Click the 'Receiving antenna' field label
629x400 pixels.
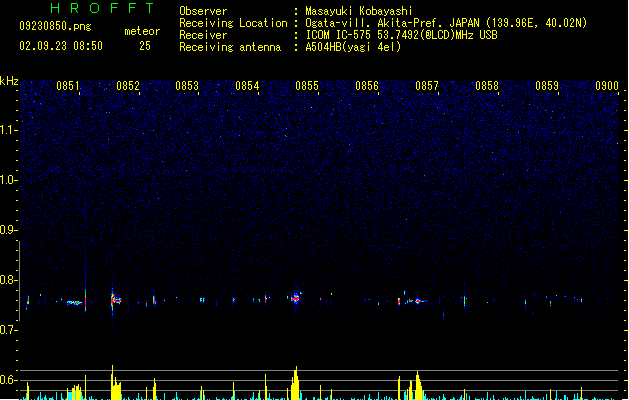230,47
